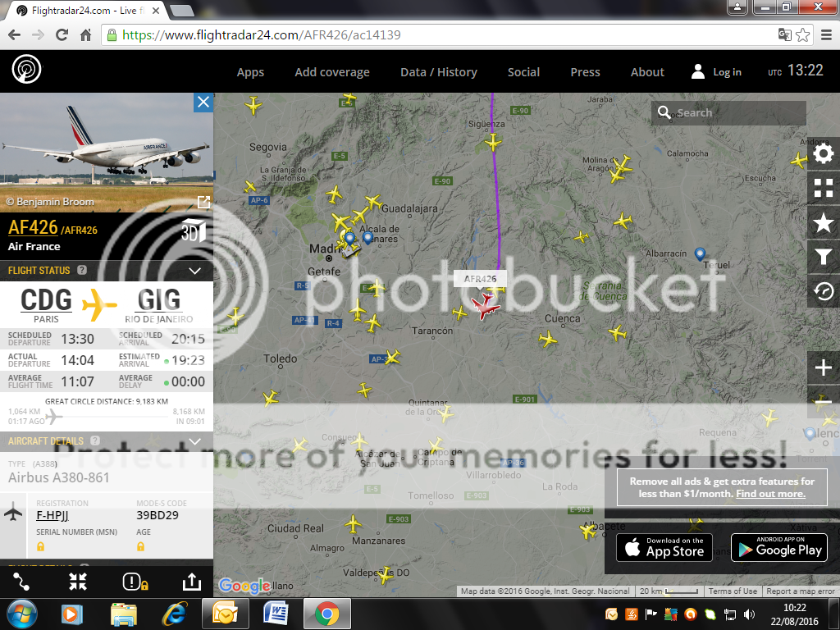Open the playback history clock icon
The width and height of the screenshot is (840, 630).
[824, 291]
